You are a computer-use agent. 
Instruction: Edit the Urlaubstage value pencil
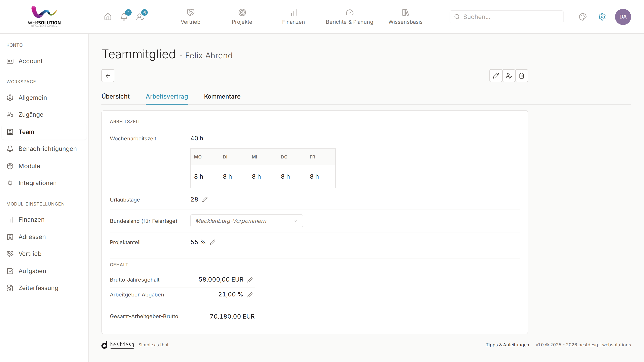[205, 199]
